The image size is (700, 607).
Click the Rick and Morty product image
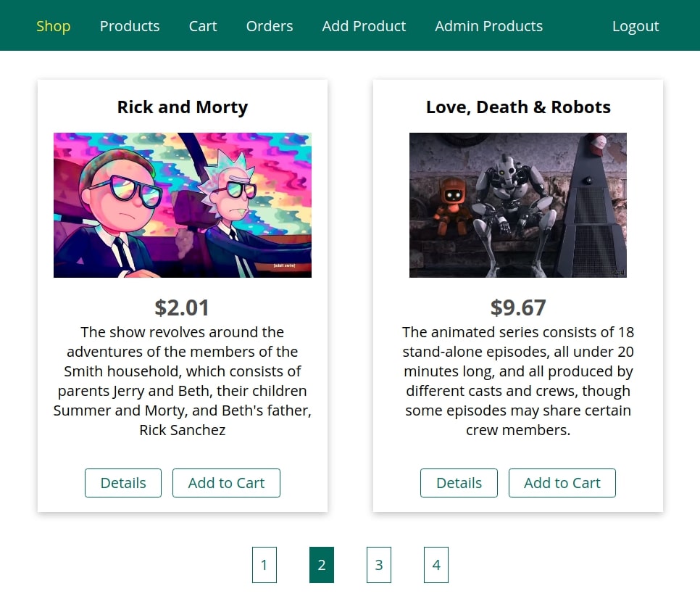point(183,205)
